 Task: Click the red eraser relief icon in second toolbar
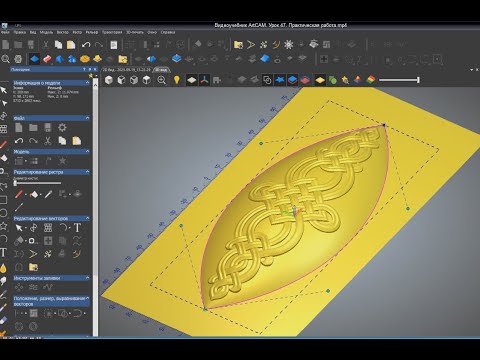[x=47, y=59]
